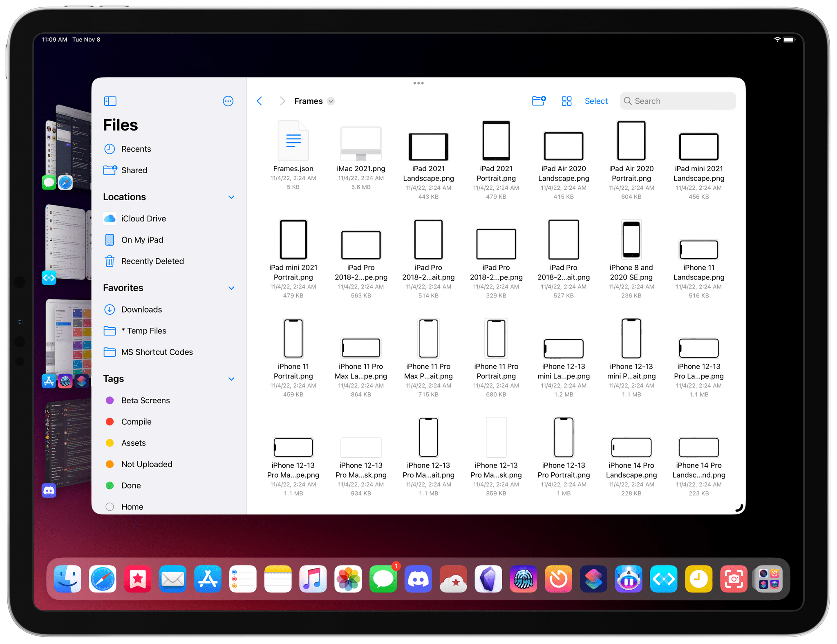Open the Frames.json file

click(293, 141)
